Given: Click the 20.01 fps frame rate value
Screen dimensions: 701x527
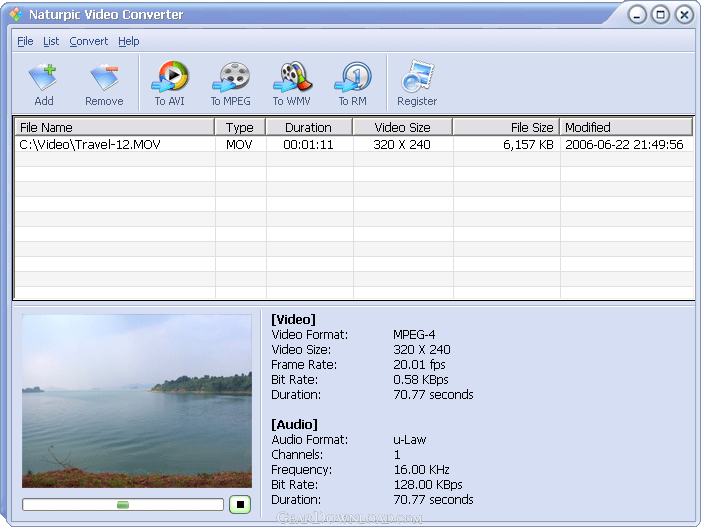Looking at the screenshot, I should pyautogui.click(x=419, y=364).
